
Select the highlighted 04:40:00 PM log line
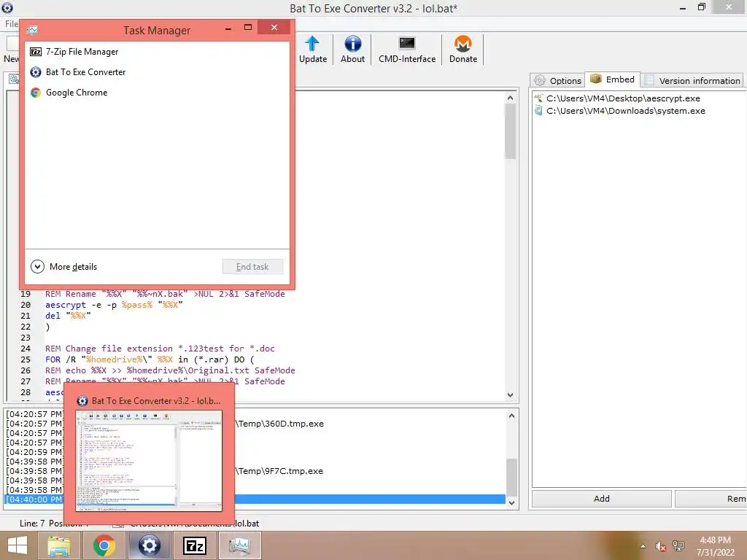coord(255,499)
